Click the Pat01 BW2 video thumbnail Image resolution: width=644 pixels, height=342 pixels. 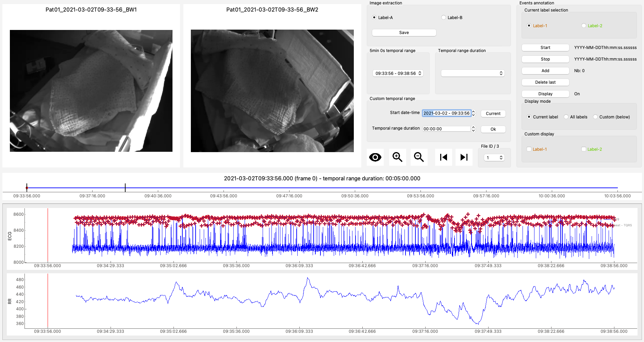(x=272, y=91)
